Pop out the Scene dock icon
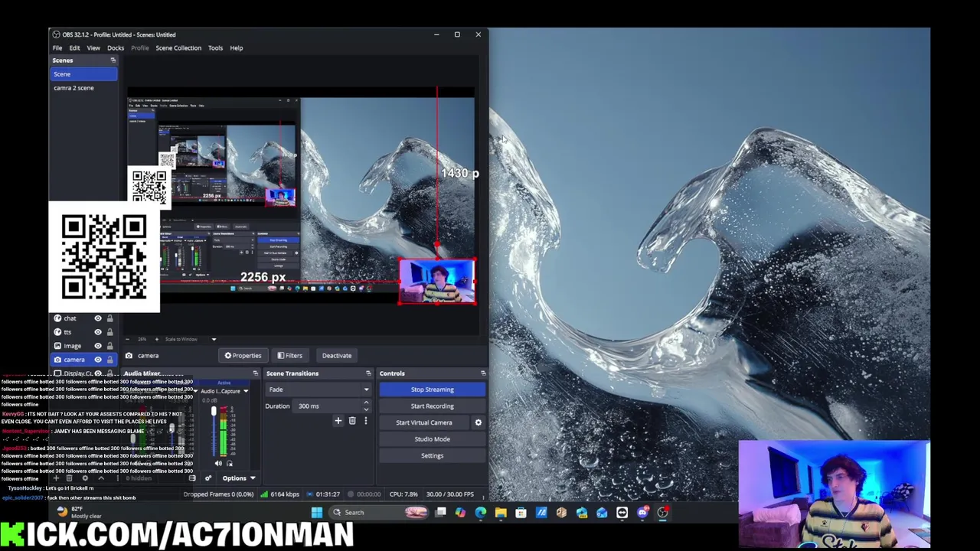This screenshot has height=551, width=980. (113, 60)
